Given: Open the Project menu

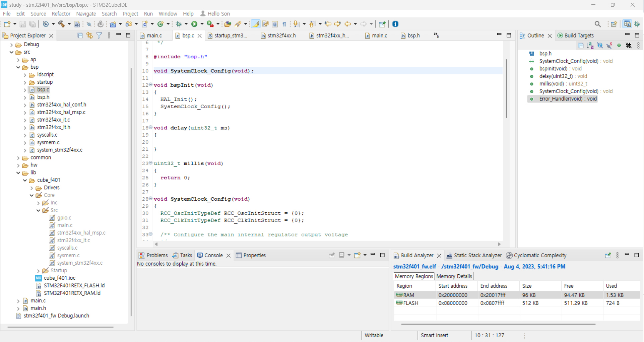Looking at the screenshot, I should [x=130, y=14].
